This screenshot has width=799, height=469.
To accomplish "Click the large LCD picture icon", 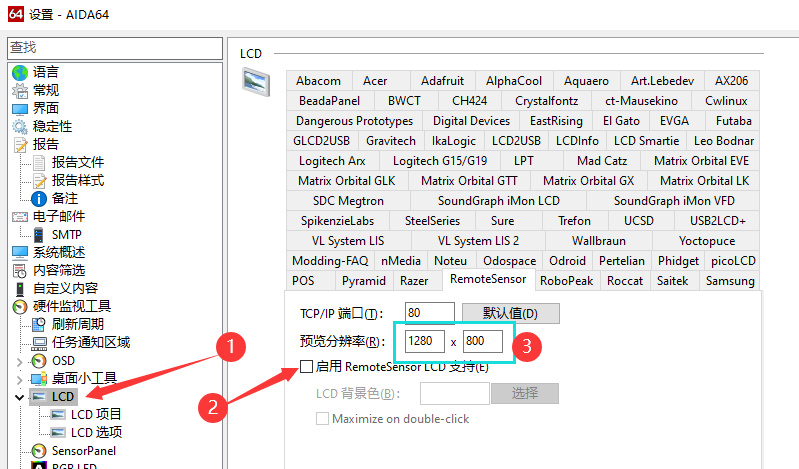I will click(x=256, y=83).
